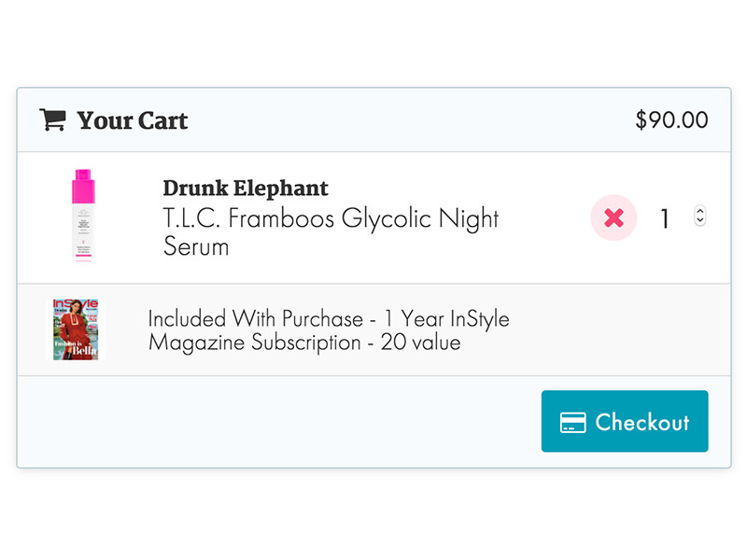Remove the serum with the pink X
This screenshot has width=747, height=560.
click(613, 218)
